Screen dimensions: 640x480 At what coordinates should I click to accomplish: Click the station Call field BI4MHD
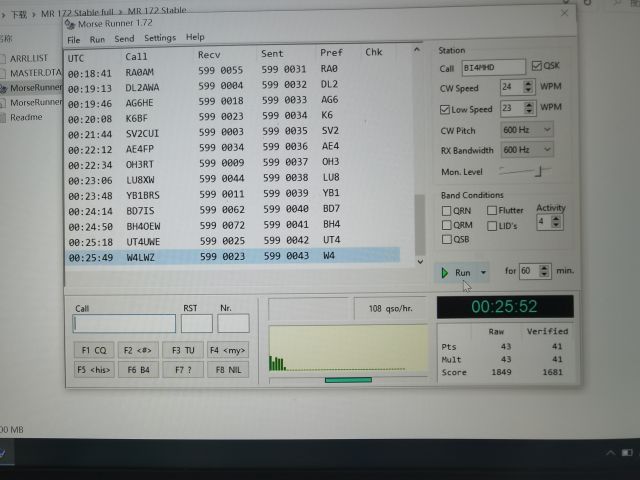pos(493,67)
